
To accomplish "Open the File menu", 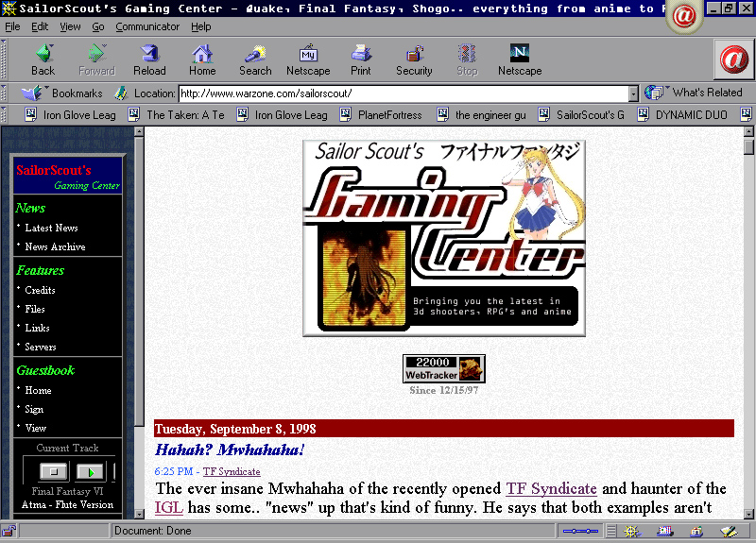I will tap(12, 26).
